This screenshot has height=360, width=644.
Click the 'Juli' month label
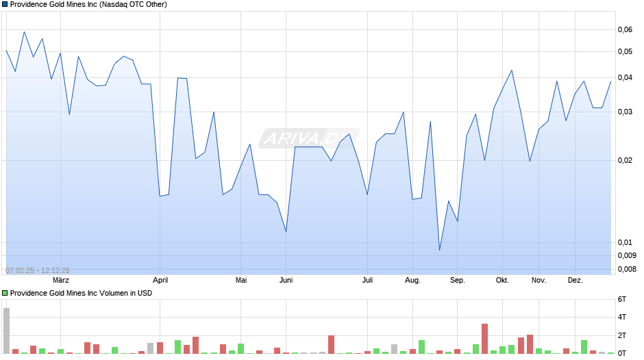[368, 281]
